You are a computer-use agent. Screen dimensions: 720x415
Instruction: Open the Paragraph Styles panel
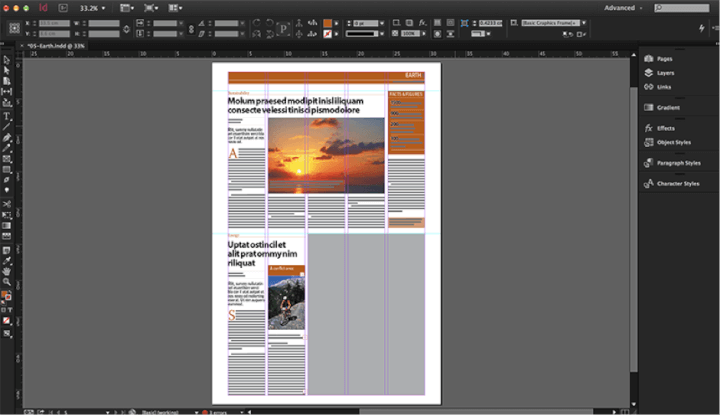tap(677, 162)
